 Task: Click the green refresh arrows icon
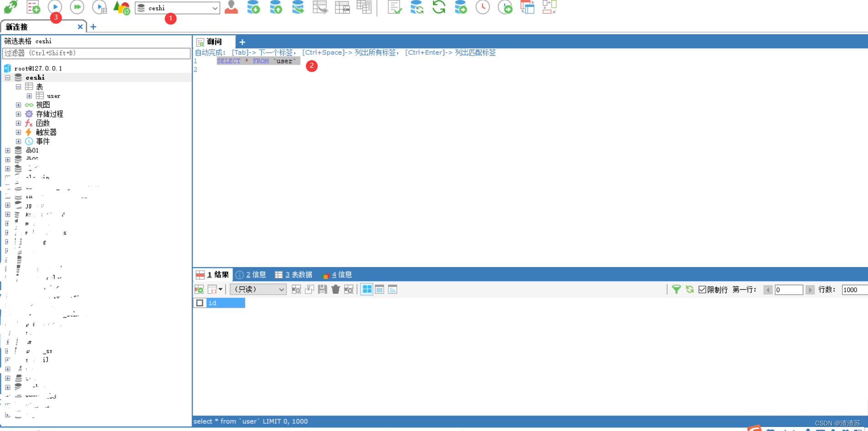(439, 7)
